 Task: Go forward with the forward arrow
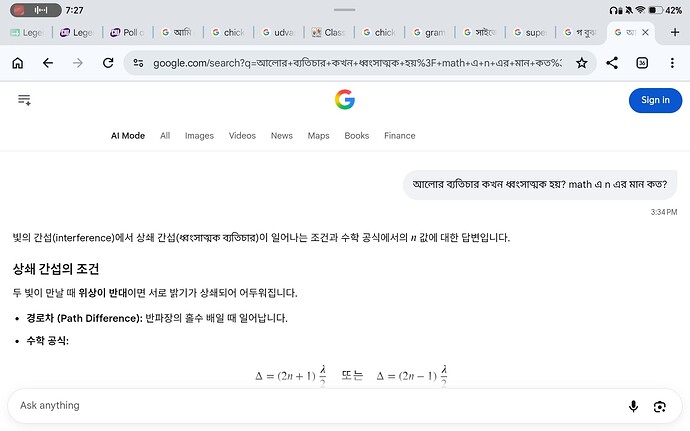(78, 63)
